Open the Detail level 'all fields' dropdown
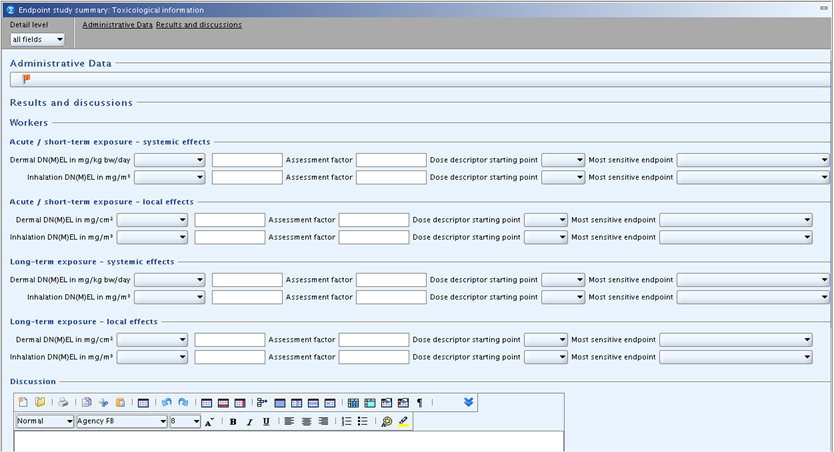The image size is (834, 452). [37, 39]
